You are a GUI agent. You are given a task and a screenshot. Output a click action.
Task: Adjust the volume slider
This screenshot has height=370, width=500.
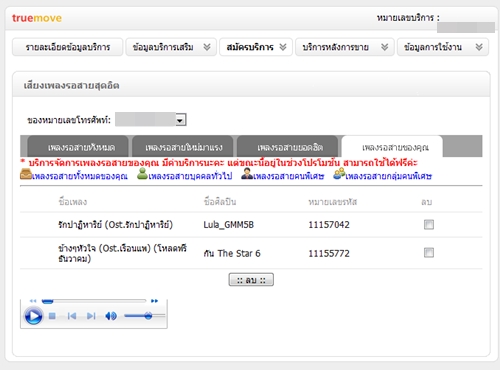(145, 316)
